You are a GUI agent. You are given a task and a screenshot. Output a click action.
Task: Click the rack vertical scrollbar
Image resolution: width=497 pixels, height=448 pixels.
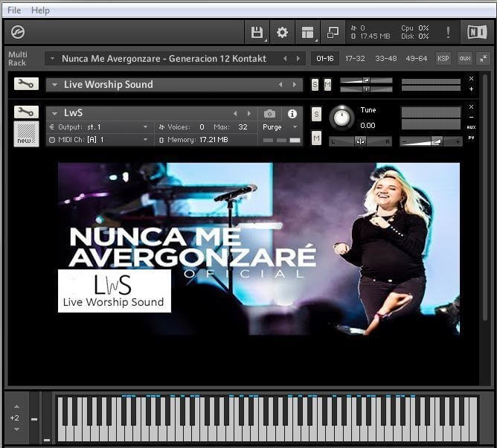485,197
